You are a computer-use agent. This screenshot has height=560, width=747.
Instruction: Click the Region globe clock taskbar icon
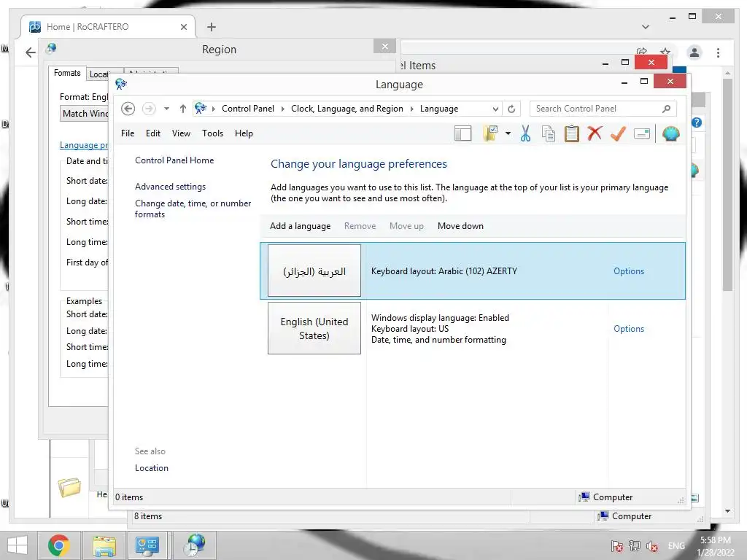pos(194,545)
